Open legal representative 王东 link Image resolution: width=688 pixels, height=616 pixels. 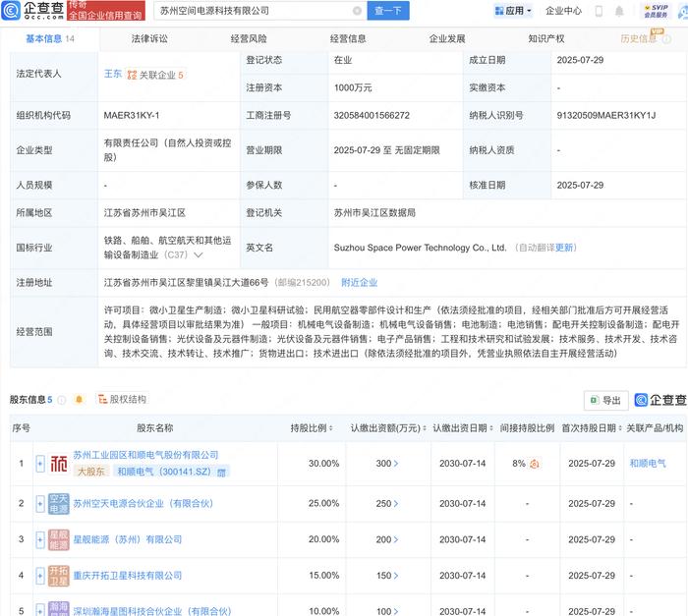113,74
